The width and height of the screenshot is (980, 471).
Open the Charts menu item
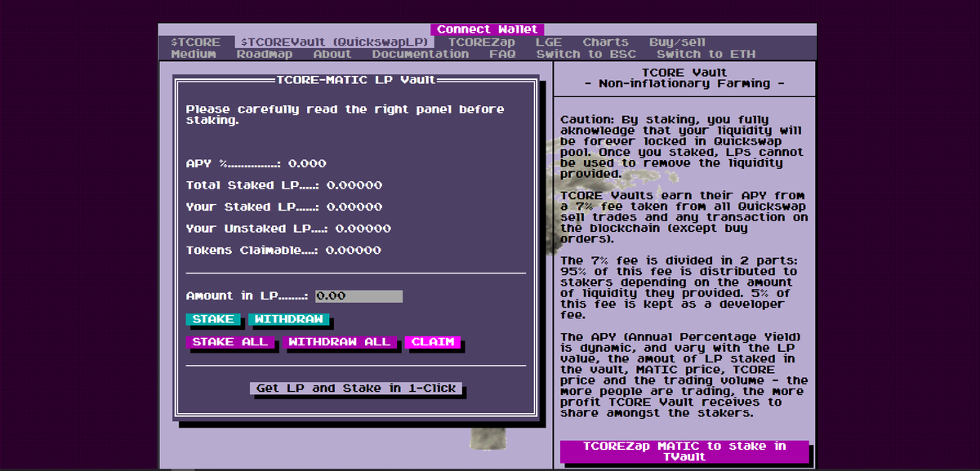click(x=605, y=42)
